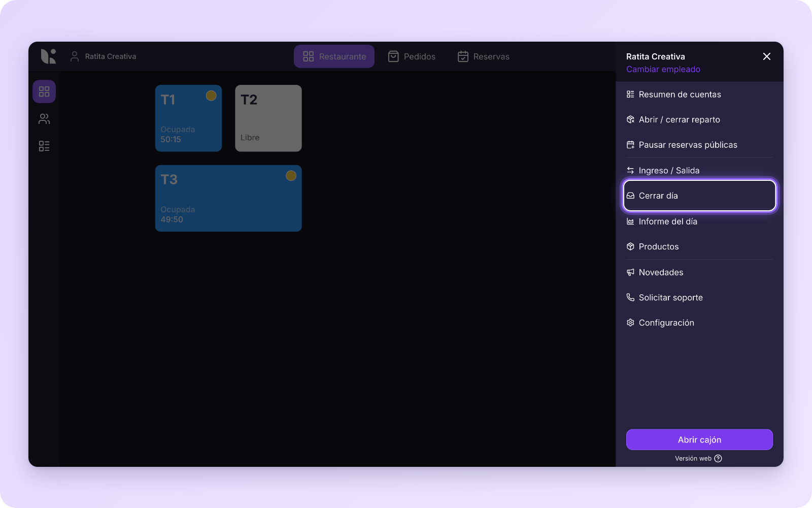Close the side menu with the X
The width and height of the screenshot is (812, 508).
[x=767, y=56]
